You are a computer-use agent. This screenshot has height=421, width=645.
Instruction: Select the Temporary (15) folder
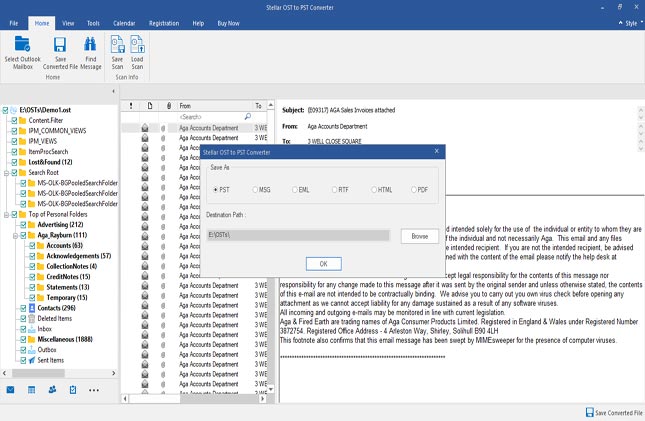[x=67, y=298]
